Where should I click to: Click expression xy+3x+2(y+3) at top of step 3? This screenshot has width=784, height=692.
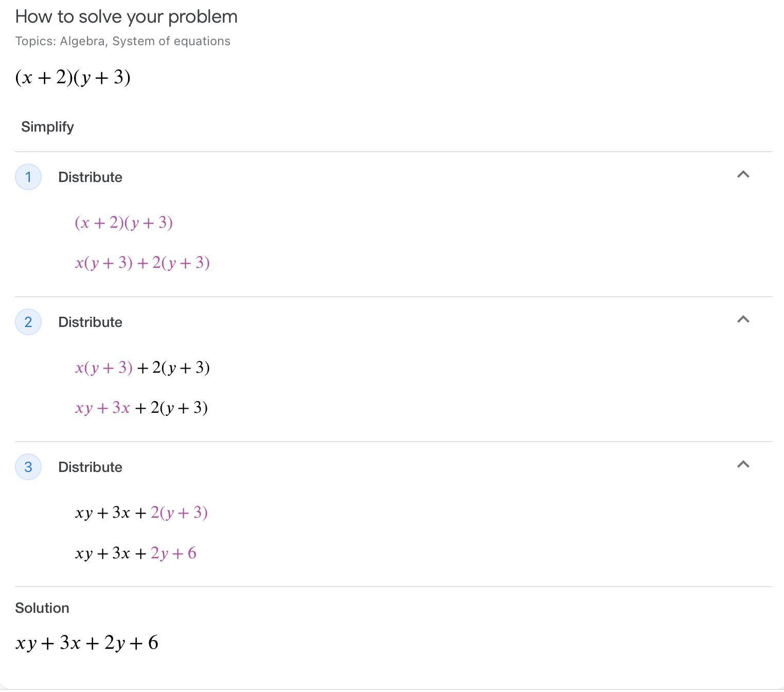point(141,513)
